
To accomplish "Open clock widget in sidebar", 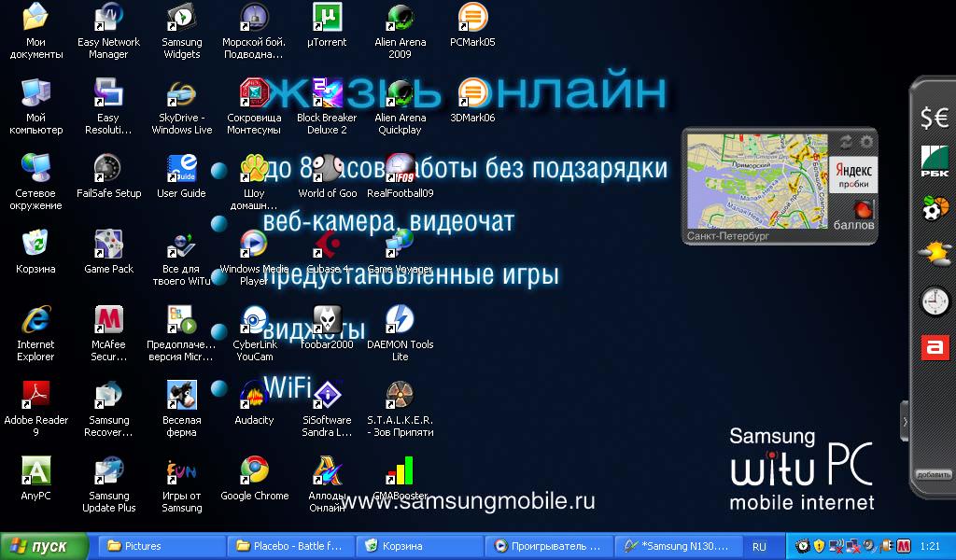I will point(935,301).
